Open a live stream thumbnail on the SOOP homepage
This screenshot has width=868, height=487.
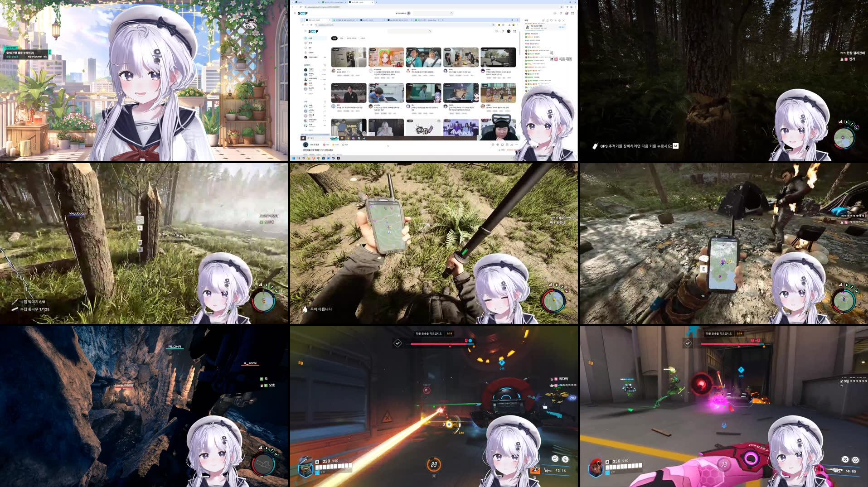(x=349, y=57)
